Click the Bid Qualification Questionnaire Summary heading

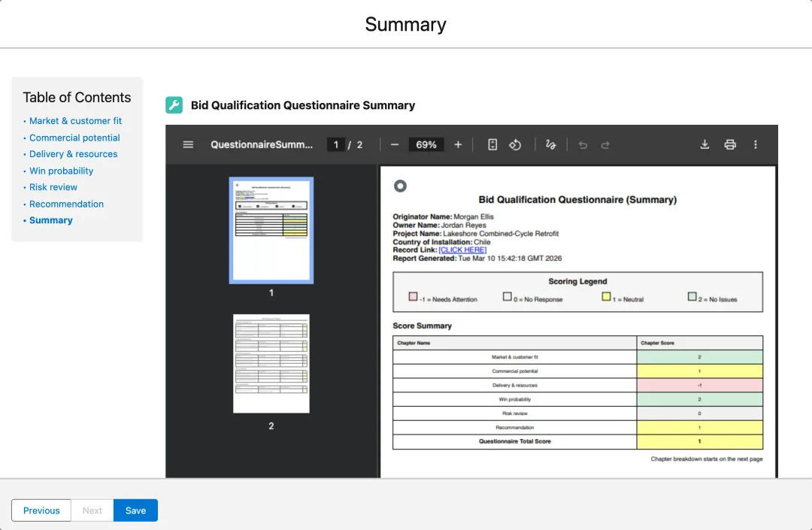pyautogui.click(x=303, y=105)
